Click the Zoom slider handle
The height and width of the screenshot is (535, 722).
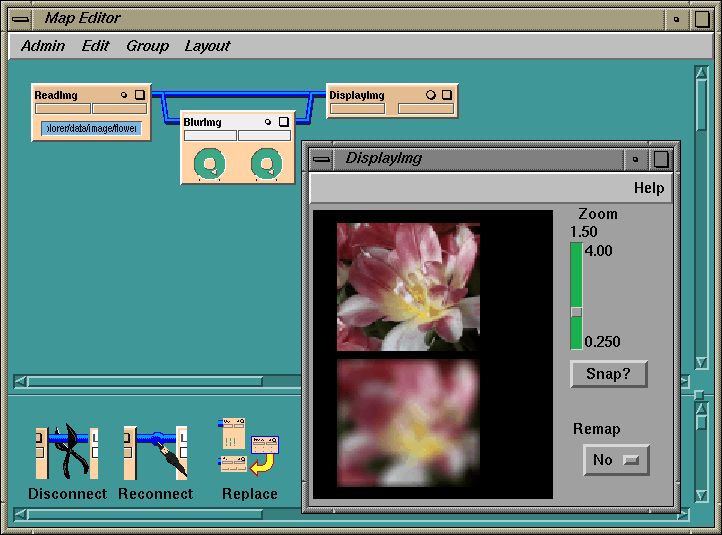click(x=576, y=312)
